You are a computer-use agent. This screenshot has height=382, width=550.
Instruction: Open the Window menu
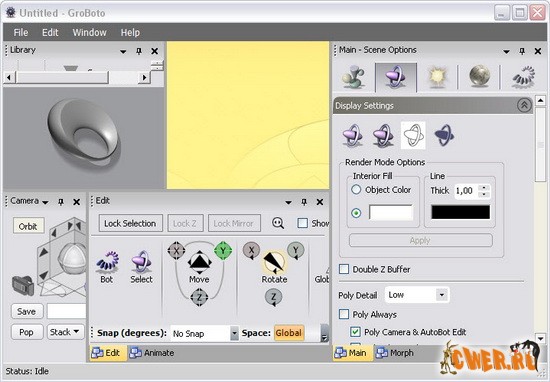pos(89,33)
